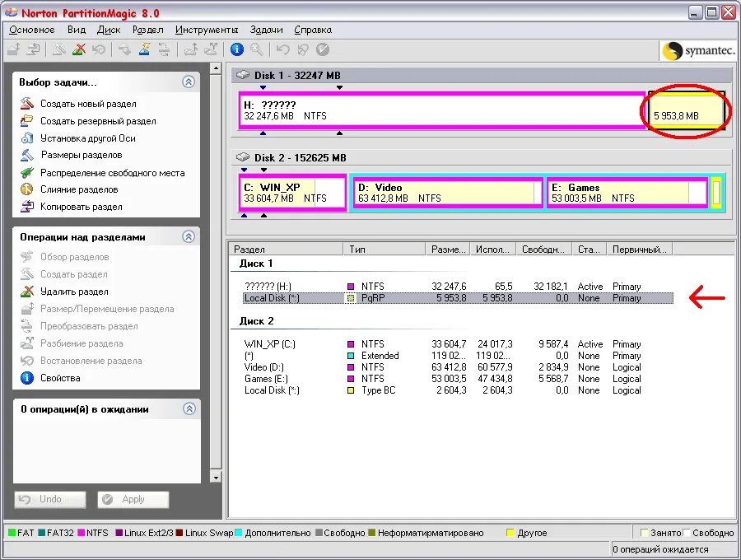This screenshot has width=741, height=560.
Task: Click the Свойства operation link
Action: [x=60, y=377]
